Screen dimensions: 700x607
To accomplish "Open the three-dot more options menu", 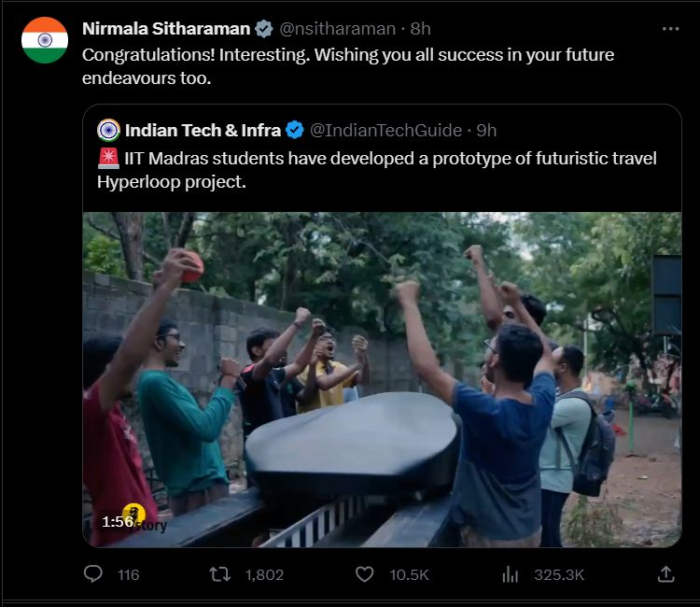I will coord(670,29).
